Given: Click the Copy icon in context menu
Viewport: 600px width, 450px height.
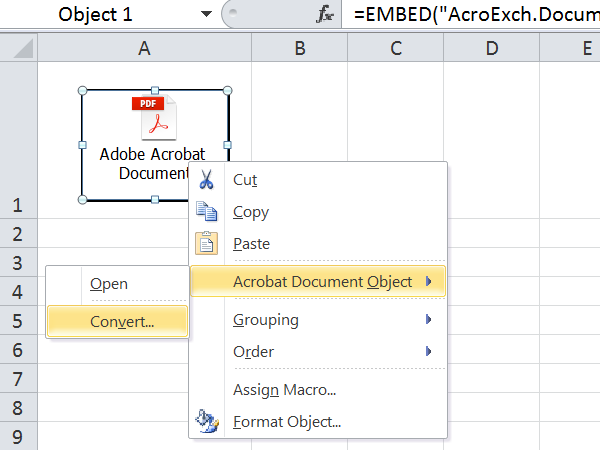Looking at the screenshot, I should (x=207, y=212).
